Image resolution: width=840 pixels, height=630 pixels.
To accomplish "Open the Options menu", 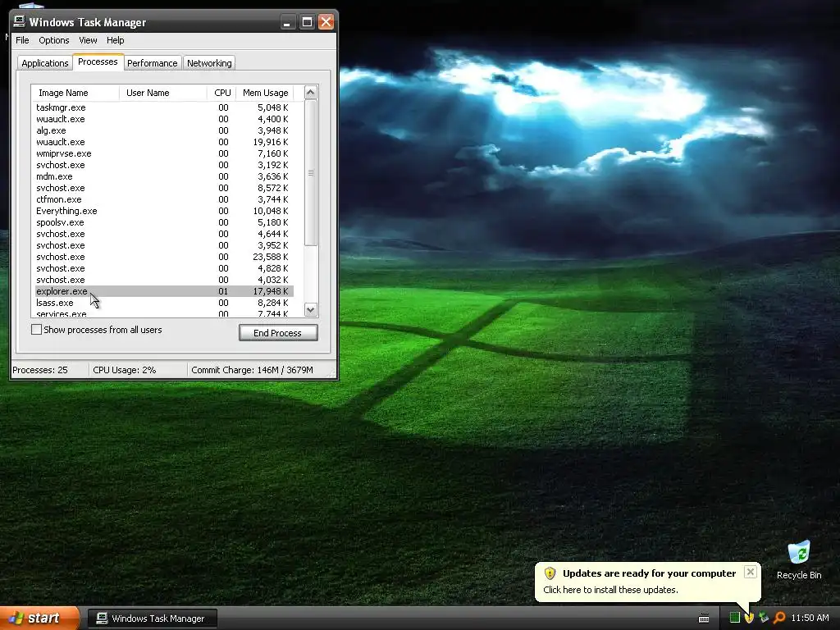I will click(53, 40).
